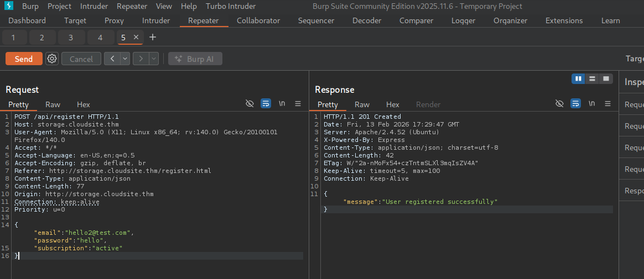Toggle show newline characters in Request

pos(282,104)
